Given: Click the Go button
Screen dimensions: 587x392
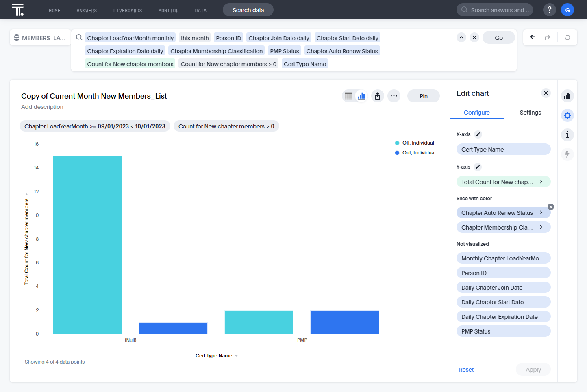Looking at the screenshot, I should (x=499, y=37).
